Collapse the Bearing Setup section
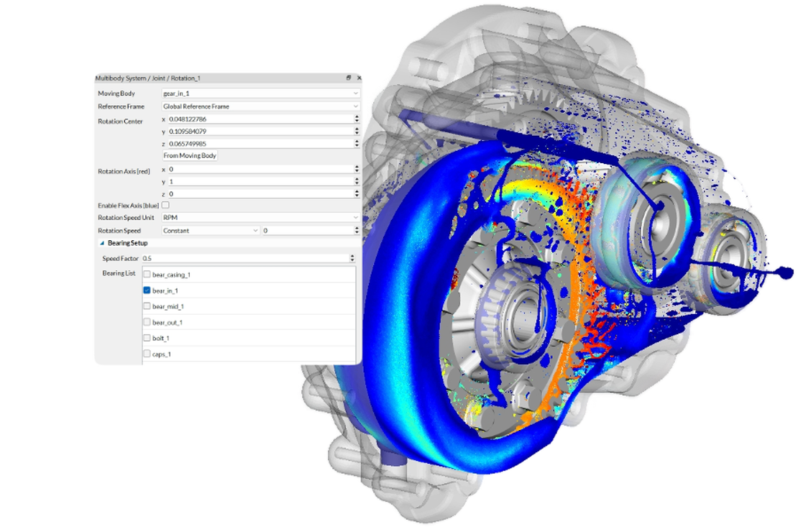This screenshot has height=532, width=798. tap(102, 244)
